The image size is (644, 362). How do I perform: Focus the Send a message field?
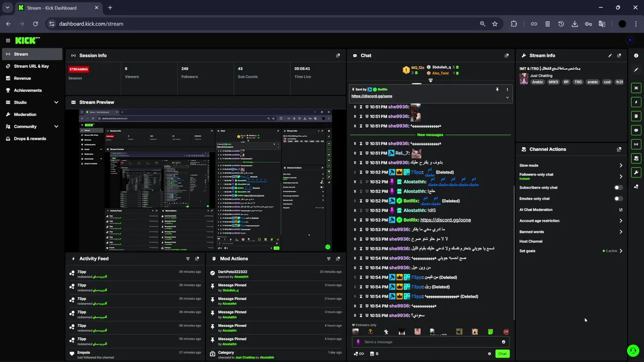430,342
